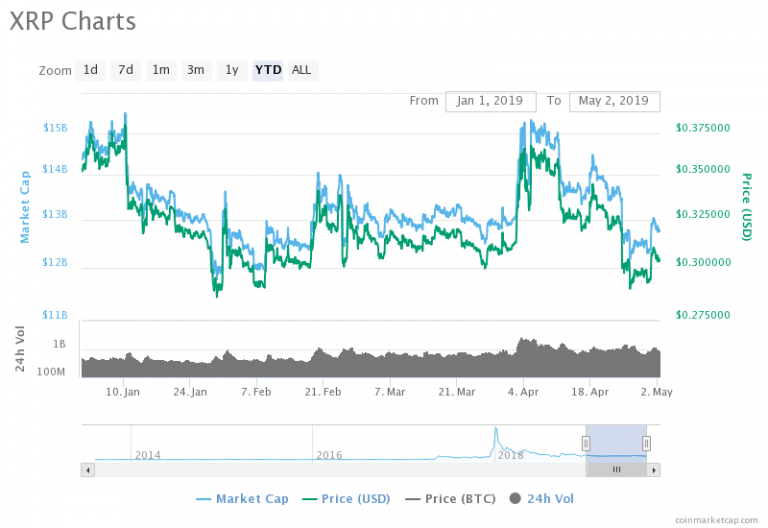This screenshot has width=768, height=528.
Task: Select the YTD zoom range
Action: [x=268, y=70]
